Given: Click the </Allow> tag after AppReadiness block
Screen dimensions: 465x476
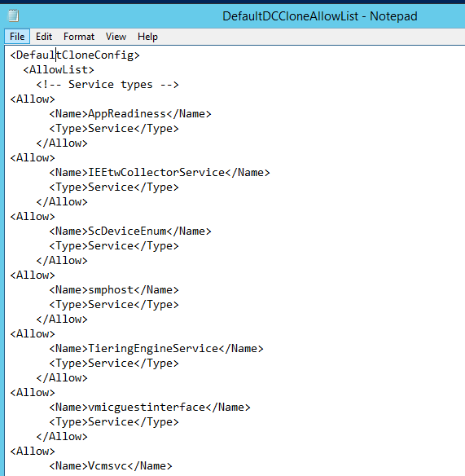Looking at the screenshot, I should click(x=62, y=143).
